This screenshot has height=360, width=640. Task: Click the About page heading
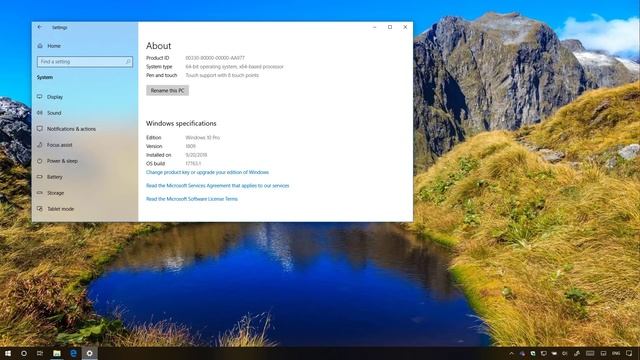point(159,46)
